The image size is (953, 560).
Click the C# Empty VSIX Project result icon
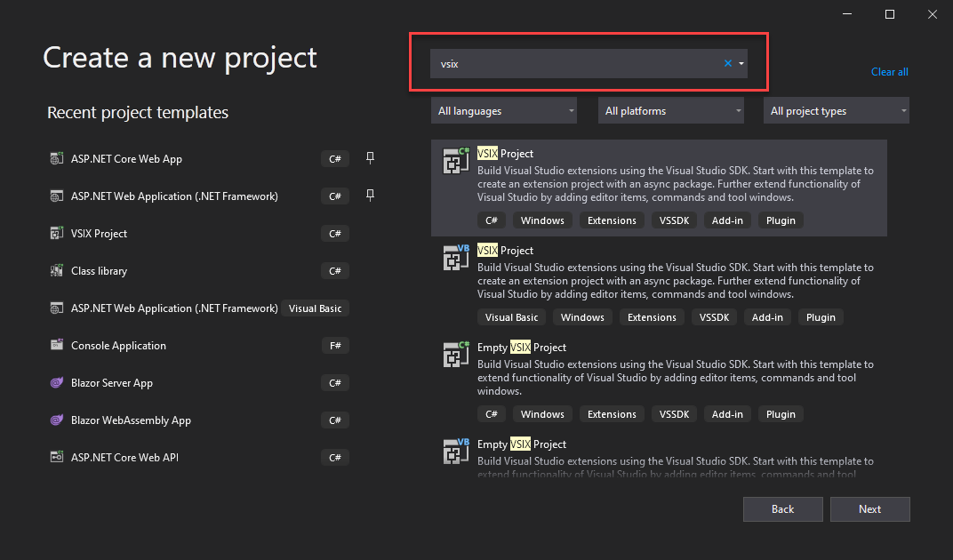456,355
